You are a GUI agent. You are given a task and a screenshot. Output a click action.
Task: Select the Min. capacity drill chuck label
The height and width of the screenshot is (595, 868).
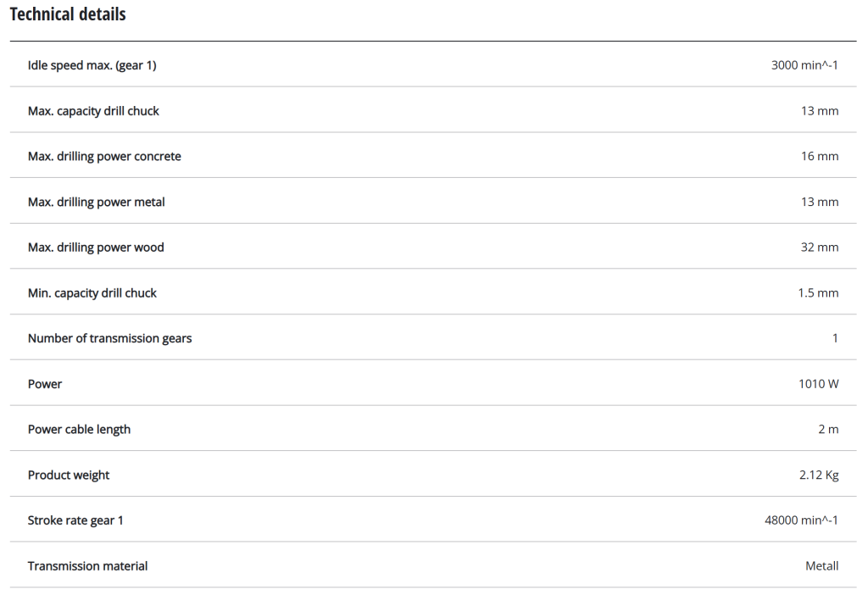(x=92, y=293)
